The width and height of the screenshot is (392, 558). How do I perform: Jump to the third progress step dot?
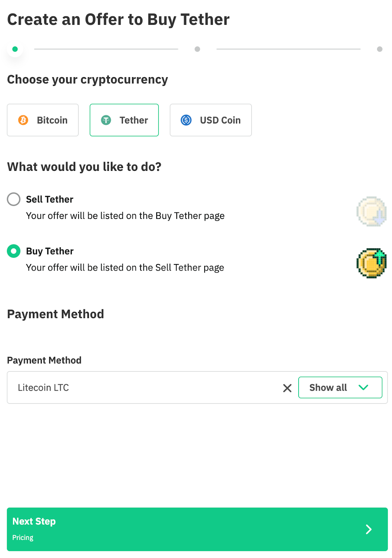point(380,49)
